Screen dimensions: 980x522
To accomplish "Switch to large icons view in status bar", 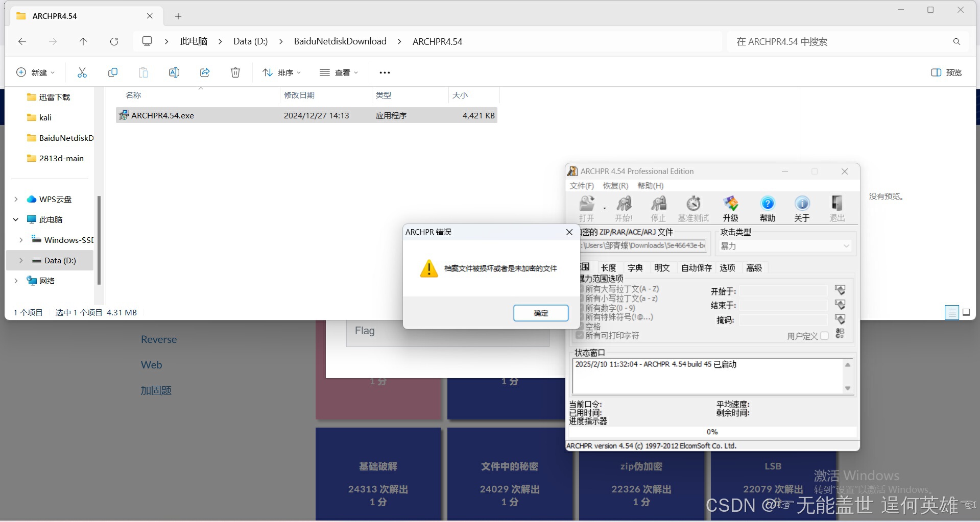I will [x=966, y=312].
